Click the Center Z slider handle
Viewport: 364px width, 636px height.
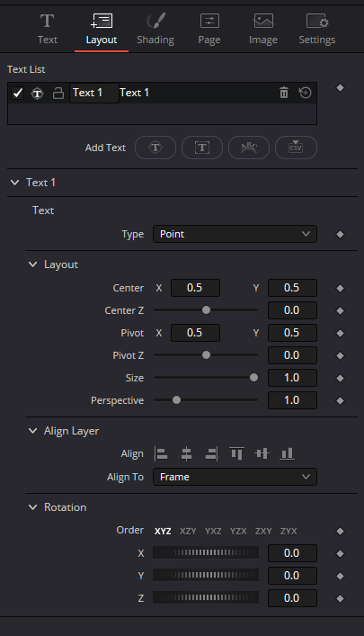coord(206,310)
